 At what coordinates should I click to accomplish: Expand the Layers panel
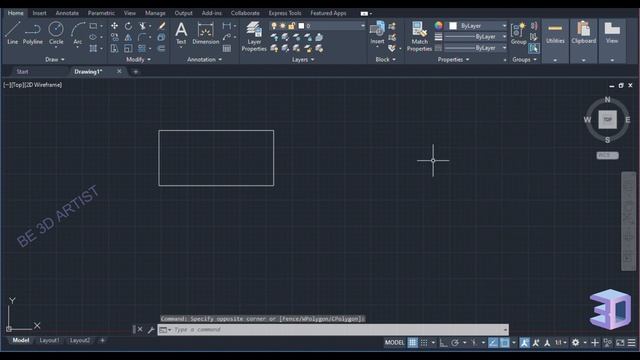302,60
